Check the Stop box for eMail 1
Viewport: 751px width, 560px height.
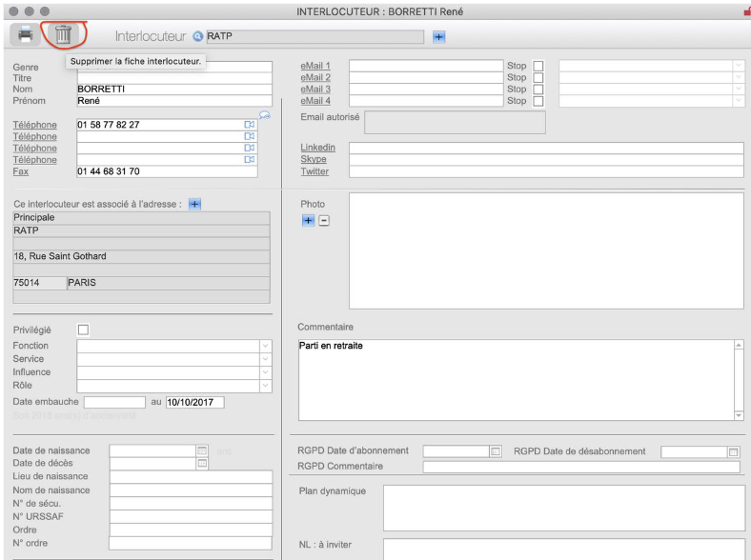pyautogui.click(x=538, y=66)
